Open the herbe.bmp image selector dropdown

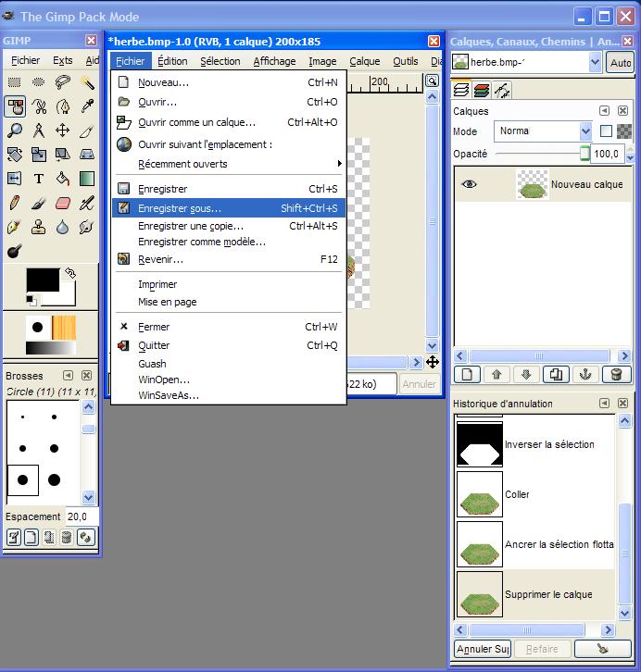click(595, 63)
